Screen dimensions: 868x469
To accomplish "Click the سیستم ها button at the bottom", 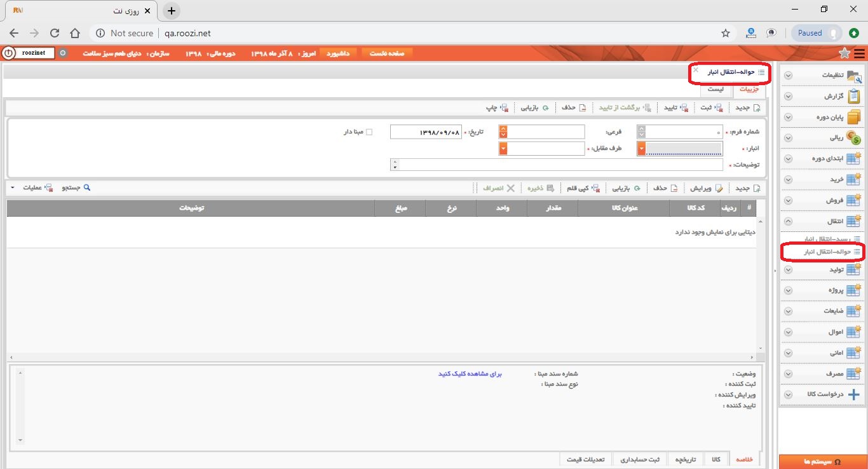I will (x=823, y=461).
